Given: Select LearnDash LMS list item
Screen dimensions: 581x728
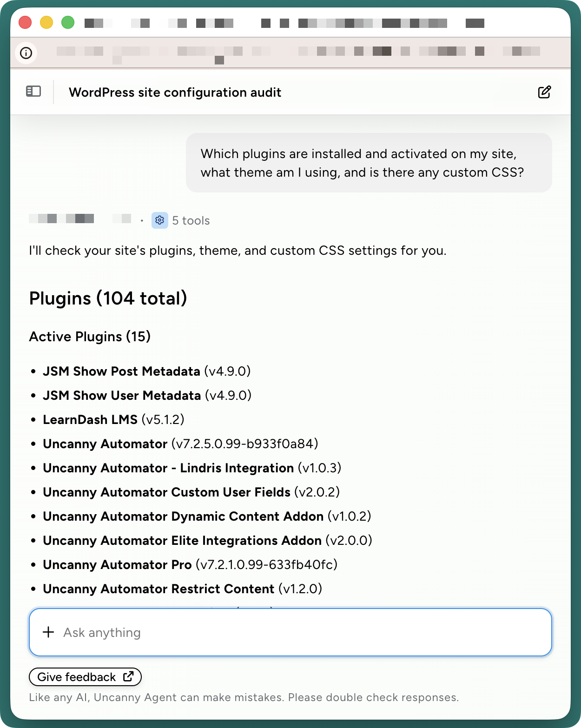Looking at the screenshot, I should (113, 420).
